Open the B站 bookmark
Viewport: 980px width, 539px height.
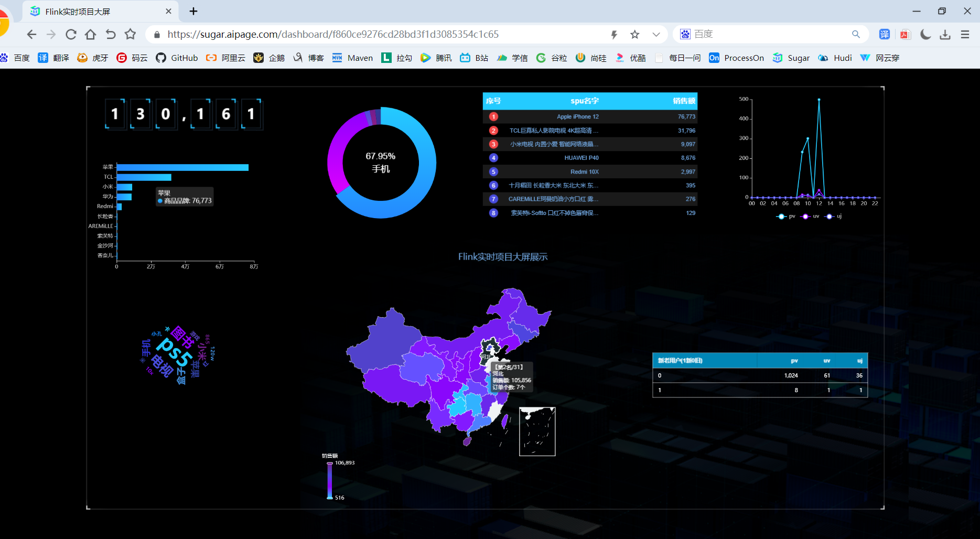(x=474, y=58)
